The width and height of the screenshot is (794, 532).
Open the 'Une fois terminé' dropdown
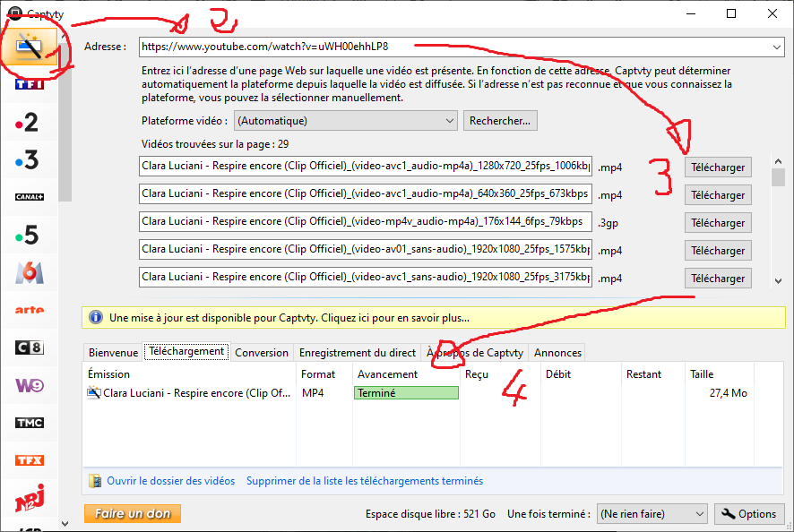point(699,514)
